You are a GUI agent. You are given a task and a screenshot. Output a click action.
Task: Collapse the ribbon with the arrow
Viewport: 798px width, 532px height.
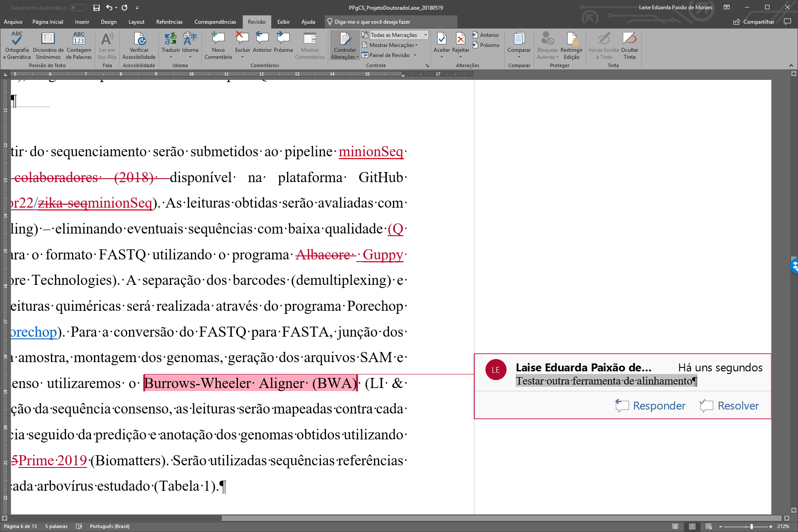pos(791,65)
